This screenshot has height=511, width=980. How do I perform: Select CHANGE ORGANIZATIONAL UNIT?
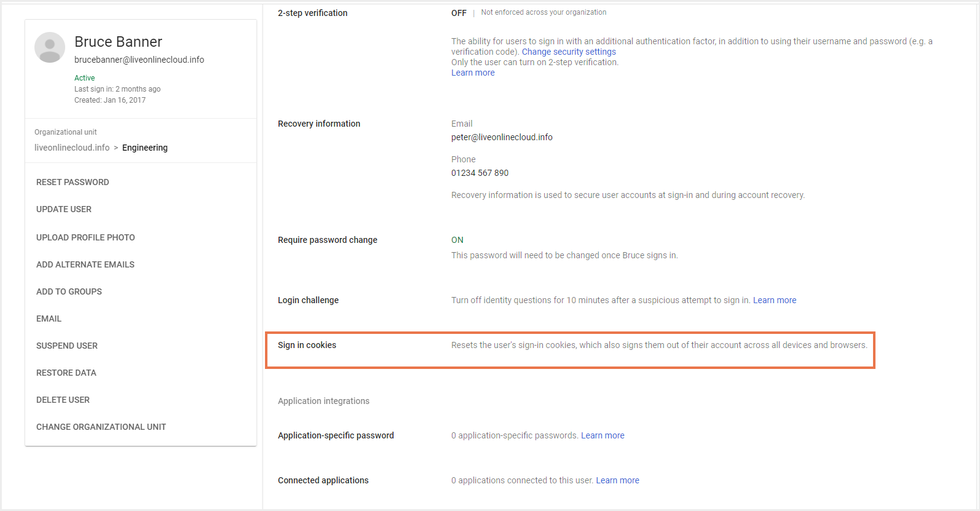coord(101,427)
